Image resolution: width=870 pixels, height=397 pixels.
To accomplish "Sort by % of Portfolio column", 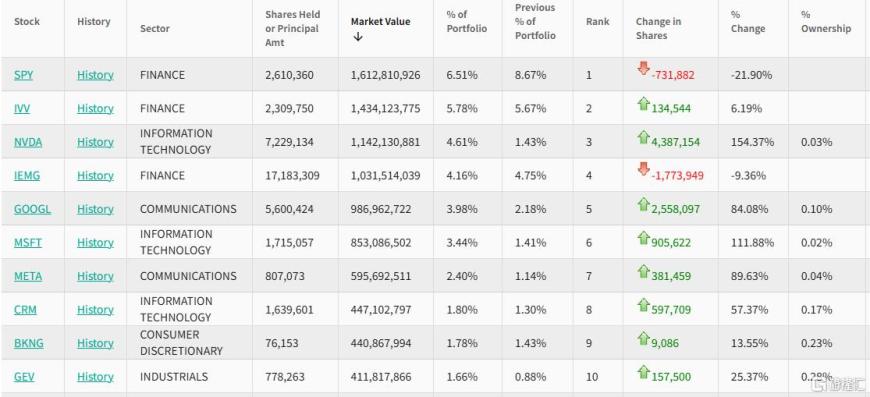I will pyautogui.click(x=467, y=22).
